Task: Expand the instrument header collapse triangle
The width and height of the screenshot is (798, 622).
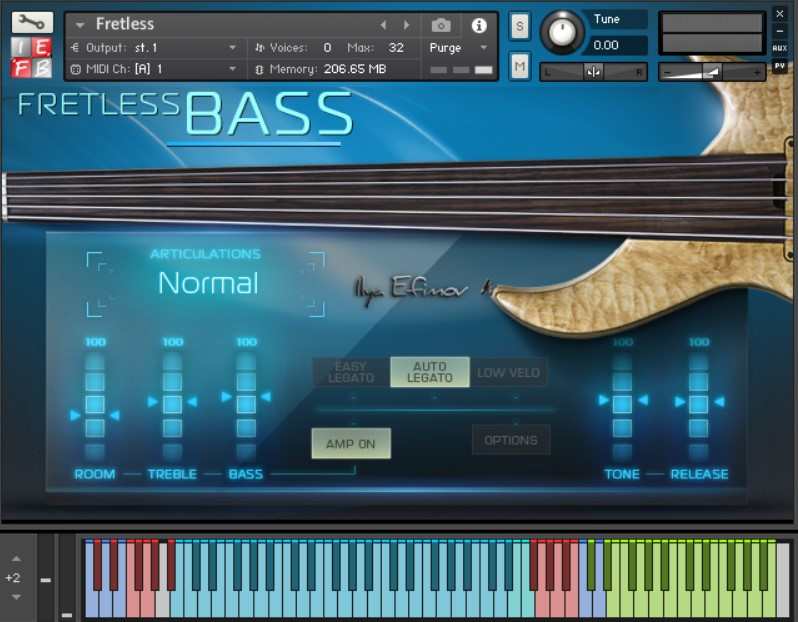Action: 79,24
